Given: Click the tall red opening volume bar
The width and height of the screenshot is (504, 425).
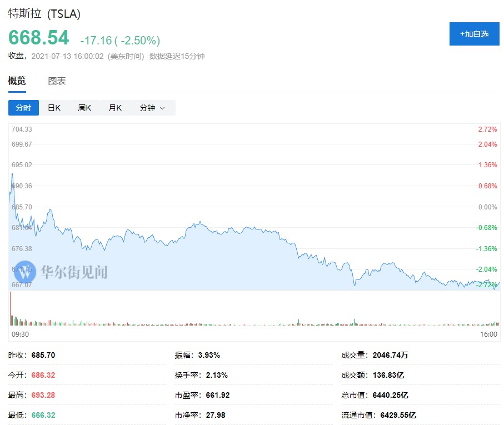Looking at the screenshot, I should pos(10,308).
